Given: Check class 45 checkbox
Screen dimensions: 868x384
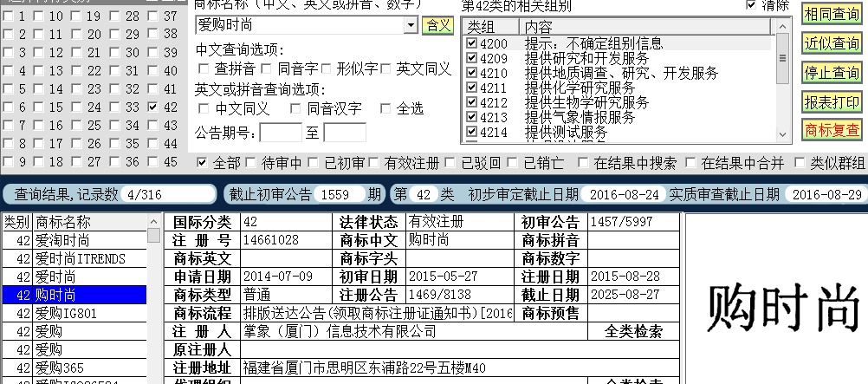Looking at the screenshot, I should pyautogui.click(x=153, y=162).
